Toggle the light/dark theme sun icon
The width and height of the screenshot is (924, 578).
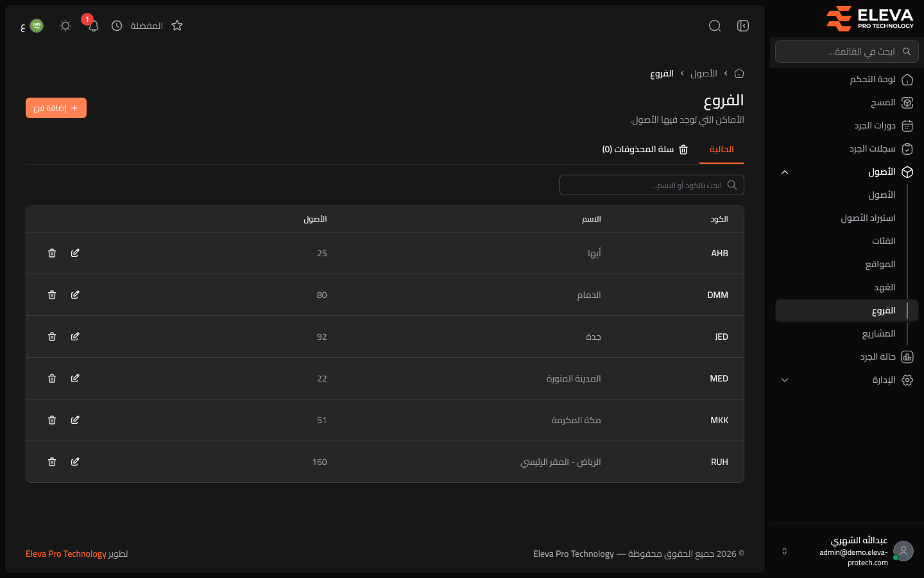click(65, 26)
